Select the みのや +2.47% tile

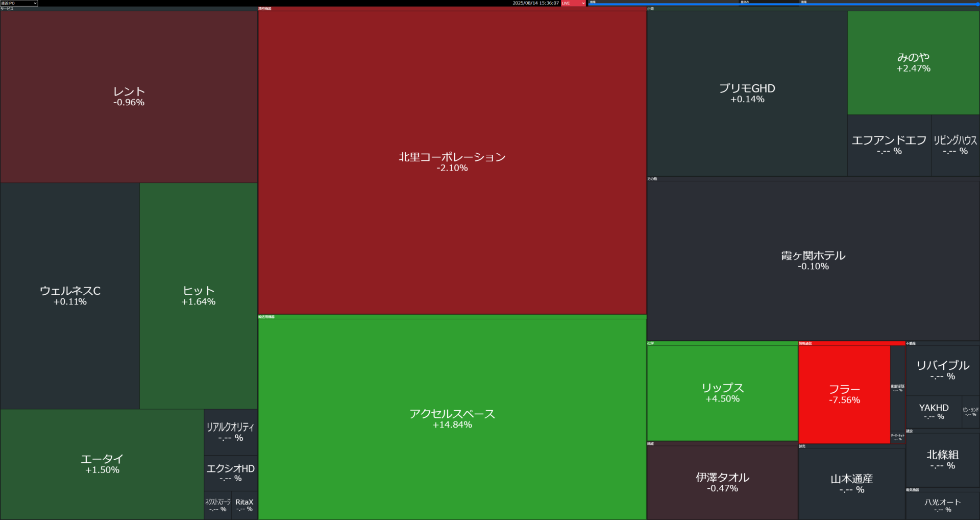(x=914, y=63)
